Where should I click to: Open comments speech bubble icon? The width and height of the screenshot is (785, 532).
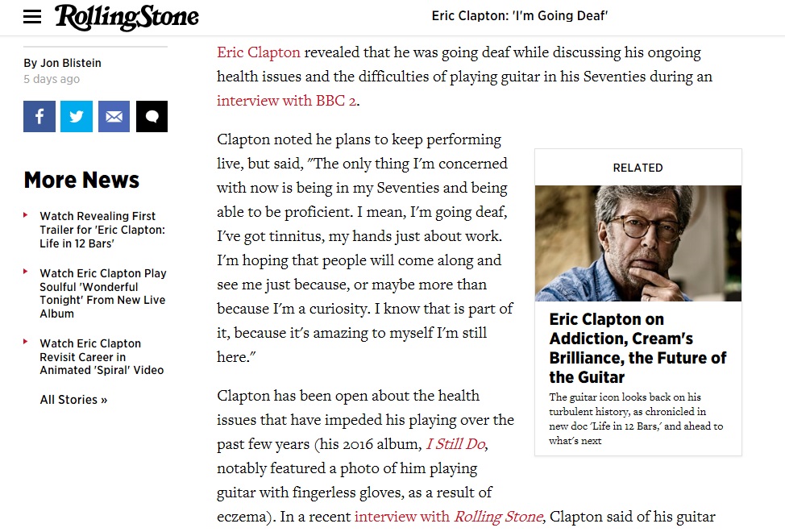click(x=152, y=116)
